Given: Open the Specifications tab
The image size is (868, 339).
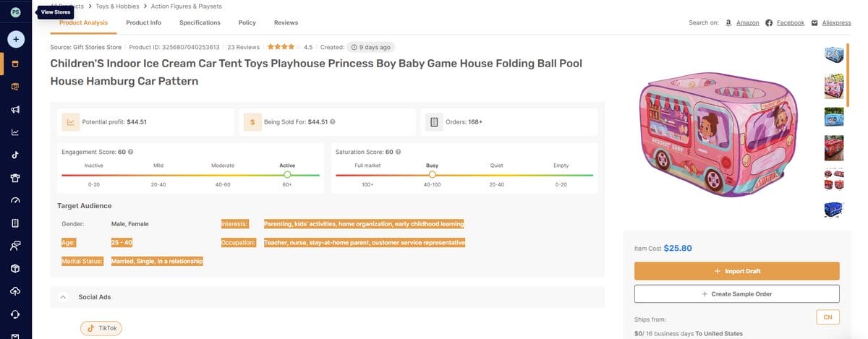Looking at the screenshot, I should (200, 23).
